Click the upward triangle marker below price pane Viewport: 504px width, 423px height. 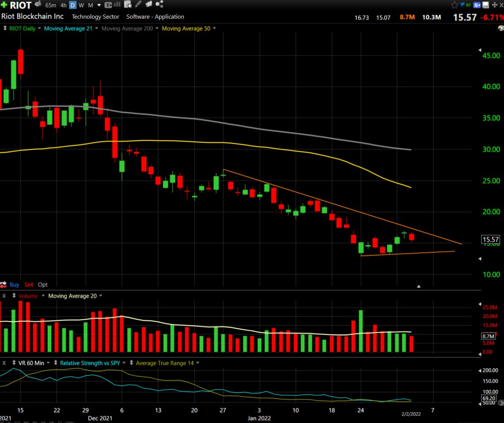(419, 286)
